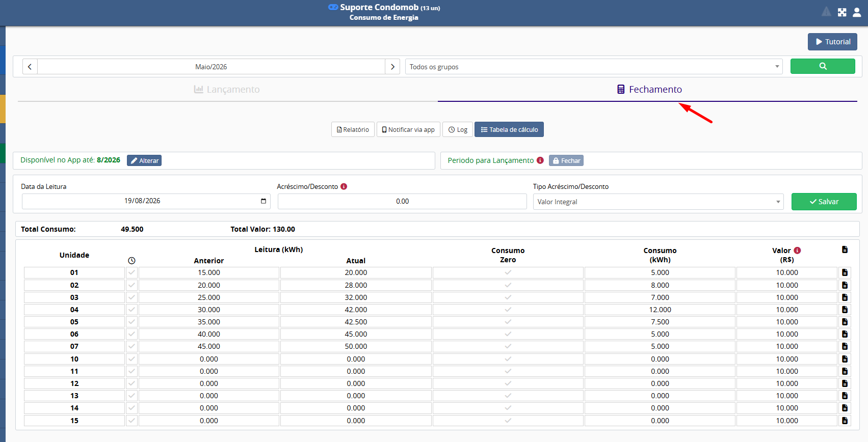Click the info icon next to Periodo para Lançamento

click(x=540, y=160)
